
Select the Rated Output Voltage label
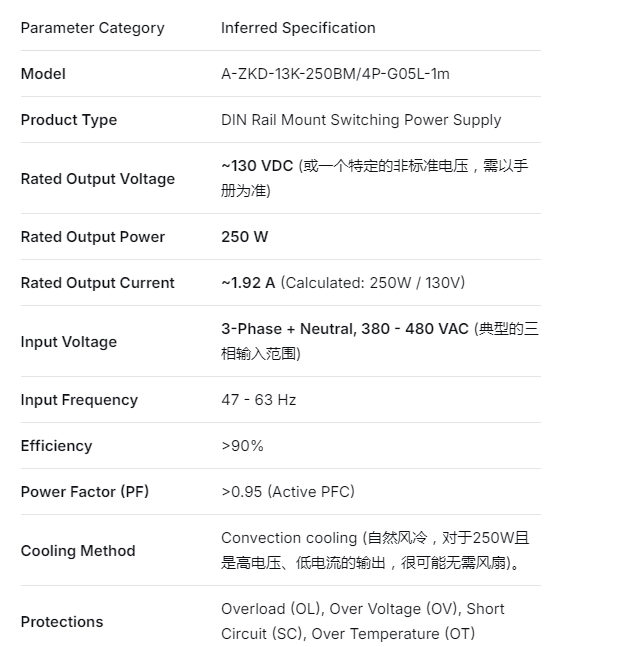98,179
